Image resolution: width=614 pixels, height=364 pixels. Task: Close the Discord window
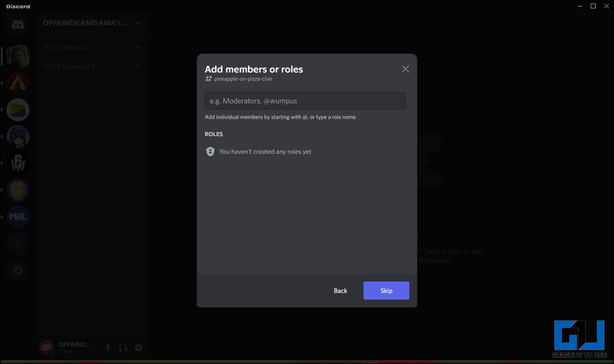coord(606,6)
